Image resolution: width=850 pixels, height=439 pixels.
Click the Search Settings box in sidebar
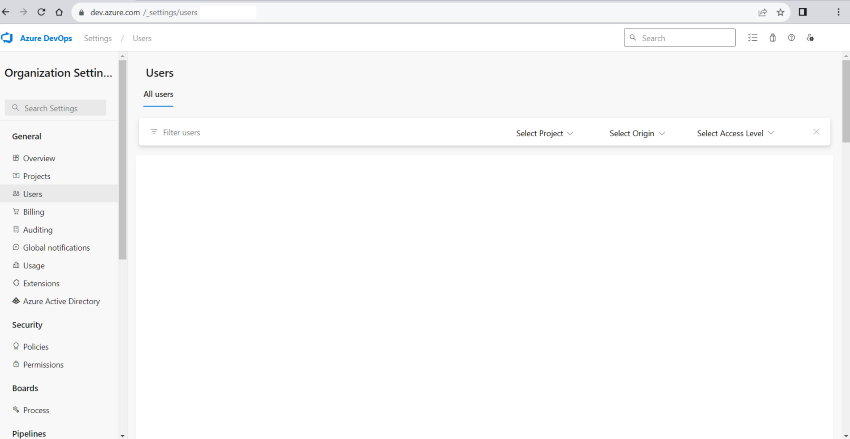[x=58, y=108]
